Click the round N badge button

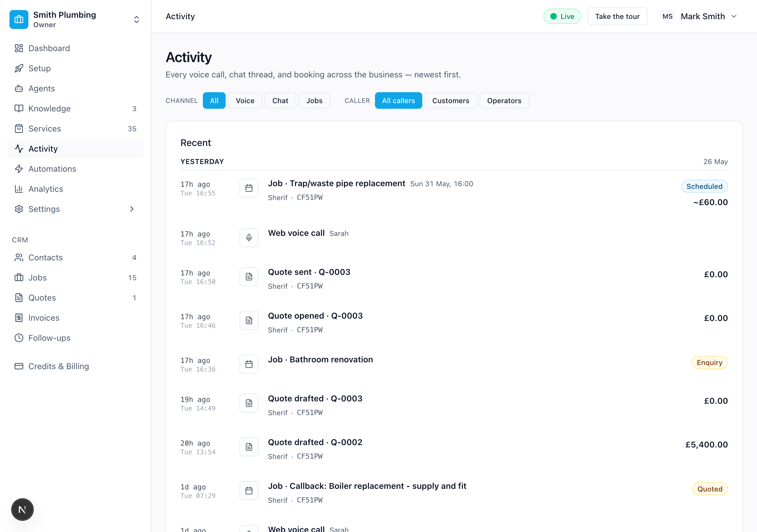pyautogui.click(x=22, y=510)
